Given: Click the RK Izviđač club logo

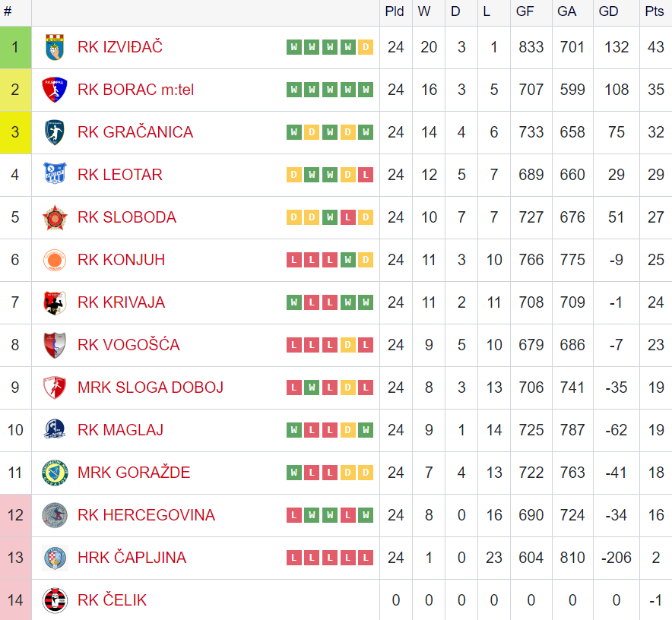Looking at the screenshot, I should point(55,47).
